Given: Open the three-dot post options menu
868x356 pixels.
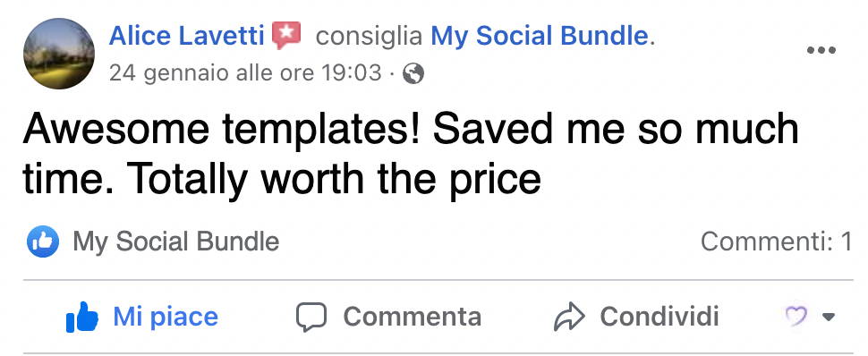Looking at the screenshot, I should (x=821, y=50).
